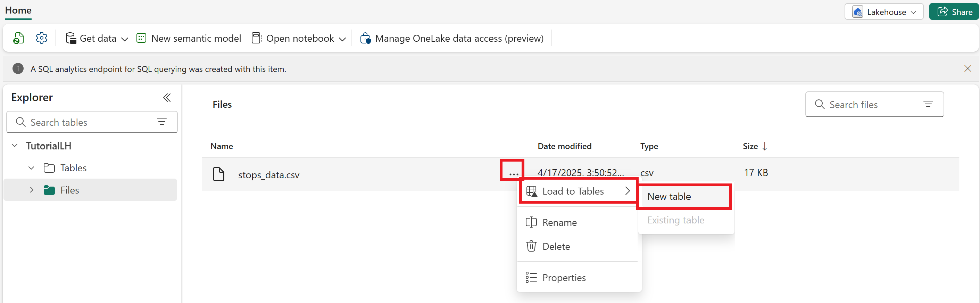Click Open notebook button

click(x=293, y=39)
